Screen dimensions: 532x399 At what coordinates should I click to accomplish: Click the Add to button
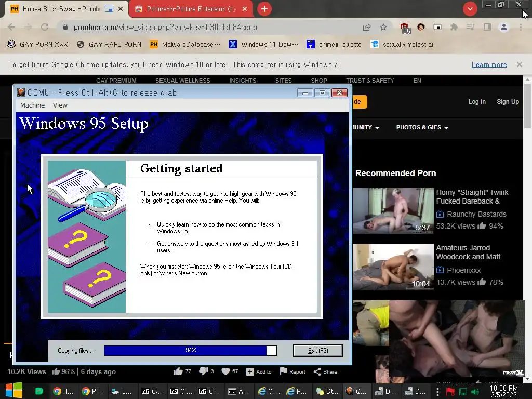tap(259, 371)
